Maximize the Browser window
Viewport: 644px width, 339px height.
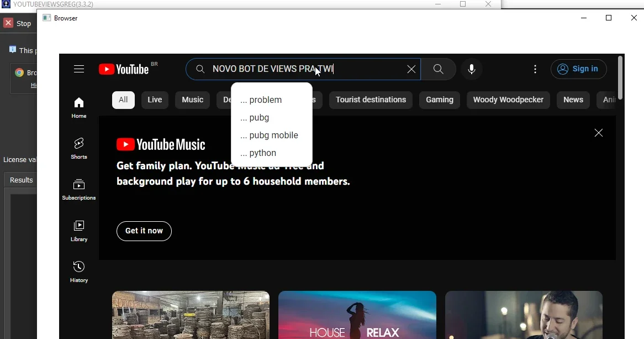pos(609,18)
